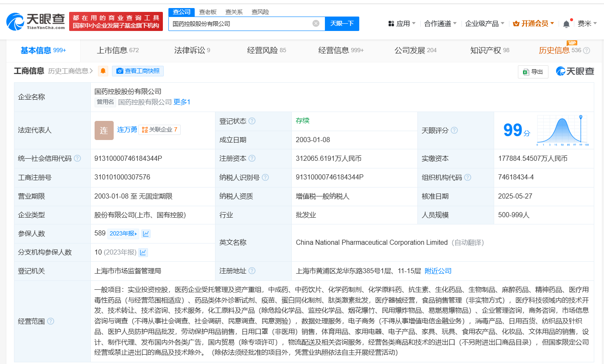Open the 知识产权 tab
The height and width of the screenshot is (364, 604).
(x=489, y=50)
